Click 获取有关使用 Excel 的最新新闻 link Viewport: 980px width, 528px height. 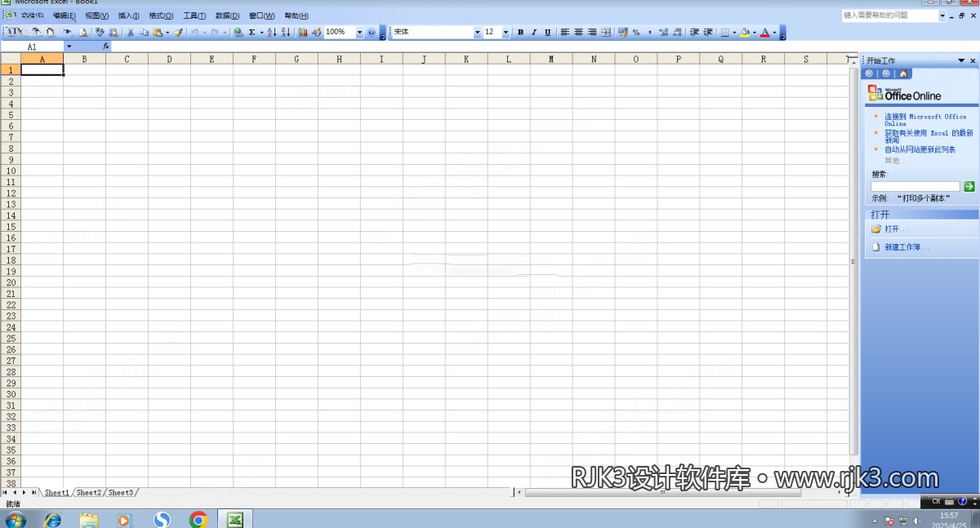pos(929,135)
